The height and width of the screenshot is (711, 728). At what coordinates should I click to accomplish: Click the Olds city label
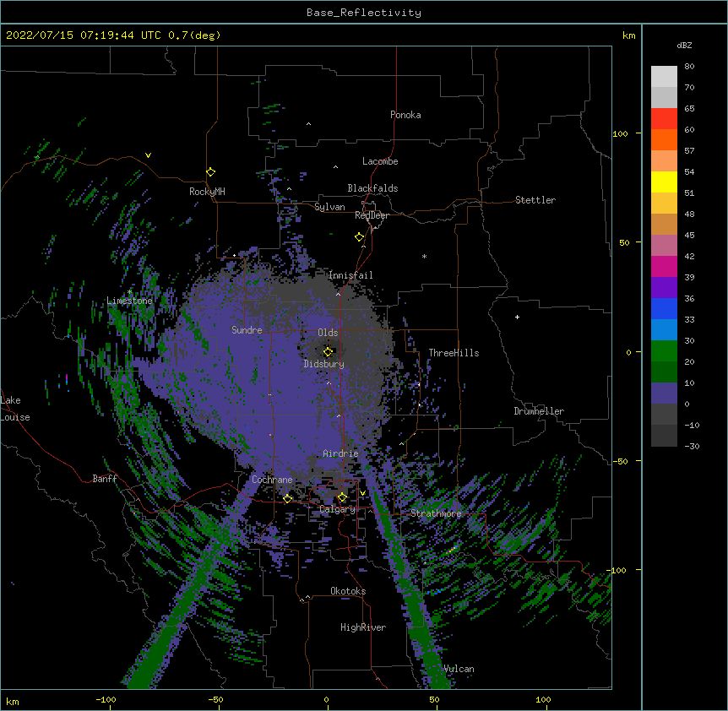point(328,333)
